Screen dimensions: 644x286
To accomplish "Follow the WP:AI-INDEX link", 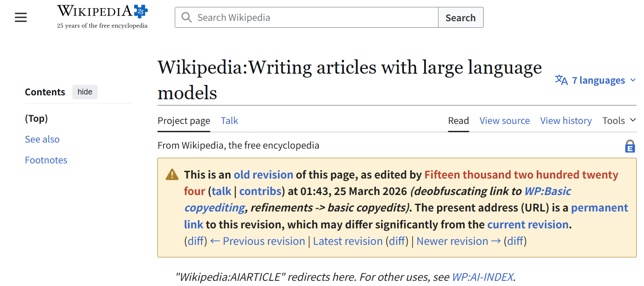I will point(483,277).
